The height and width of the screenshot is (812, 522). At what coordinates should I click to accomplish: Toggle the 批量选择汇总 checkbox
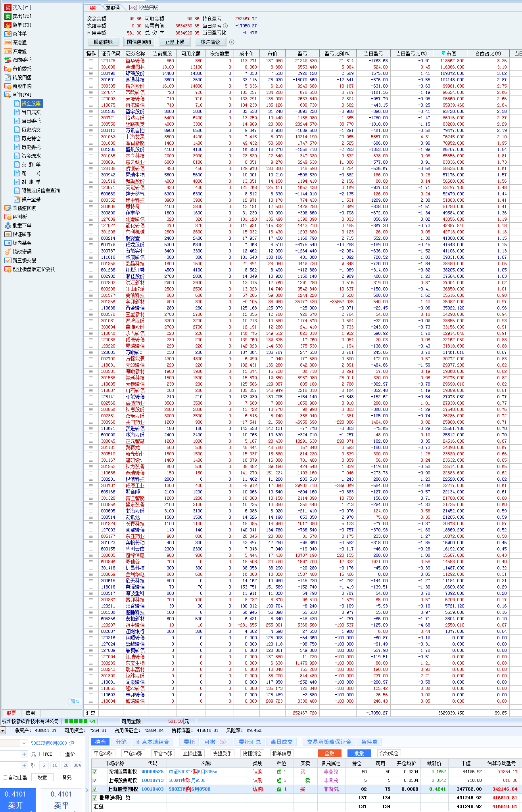click(x=95, y=798)
